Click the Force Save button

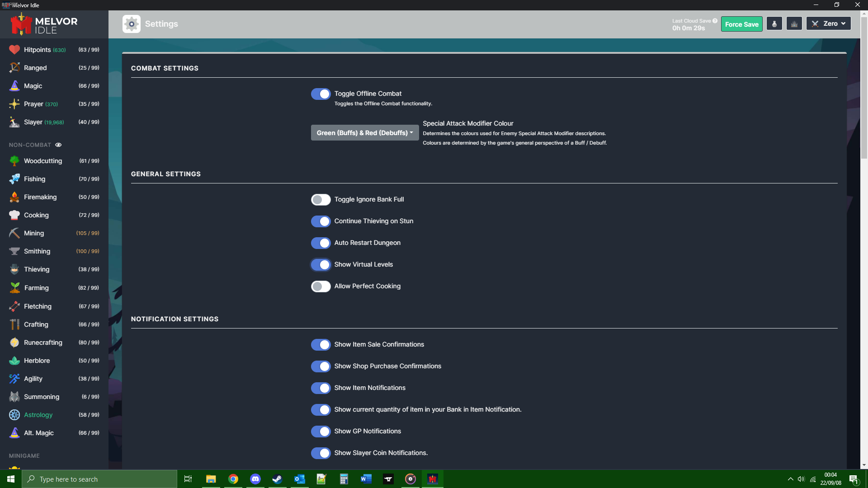coord(741,24)
